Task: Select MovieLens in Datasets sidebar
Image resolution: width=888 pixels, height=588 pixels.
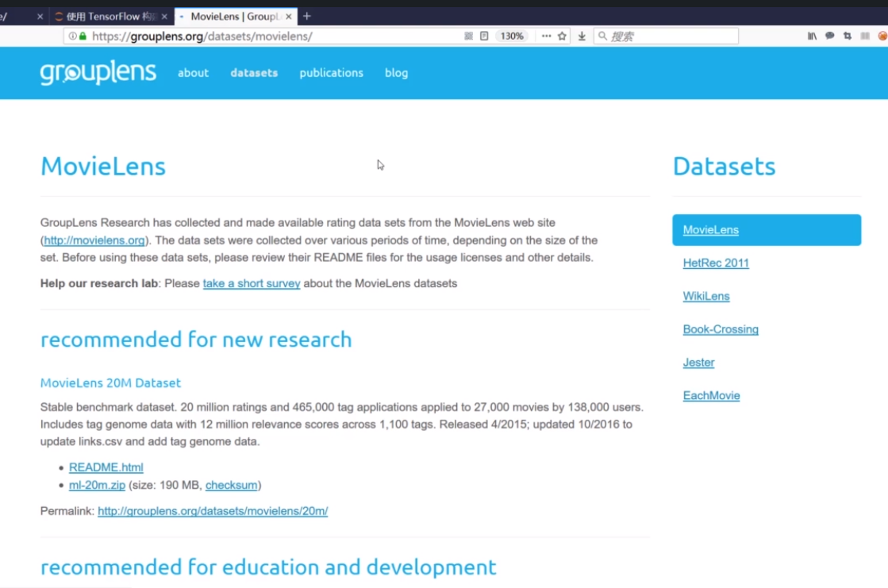Action: (767, 230)
